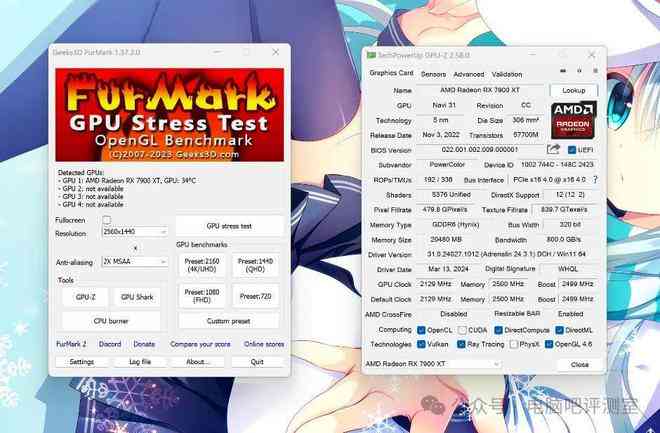Toggle the OpenGL 4.6 checkbox
Screen dimensions: 660x433
pyautogui.click(x=549, y=344)
